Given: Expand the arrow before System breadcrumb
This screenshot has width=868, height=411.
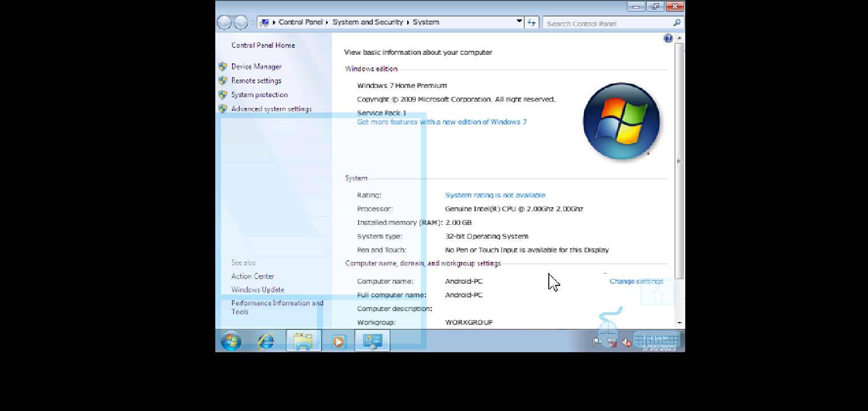Looking at the screenshot, I should (408, 22).
